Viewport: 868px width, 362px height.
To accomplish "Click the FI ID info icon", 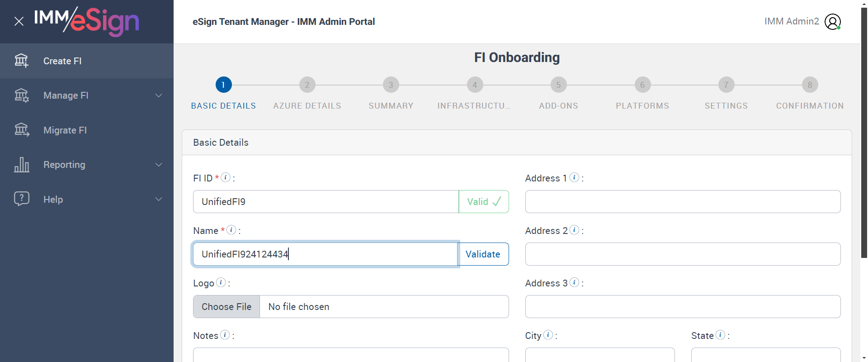I will (226, 177).
